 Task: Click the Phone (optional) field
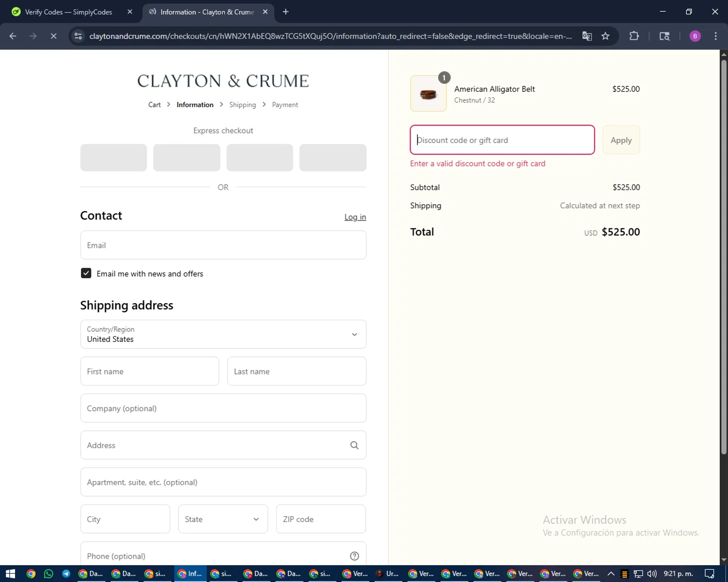click(223, 554)
